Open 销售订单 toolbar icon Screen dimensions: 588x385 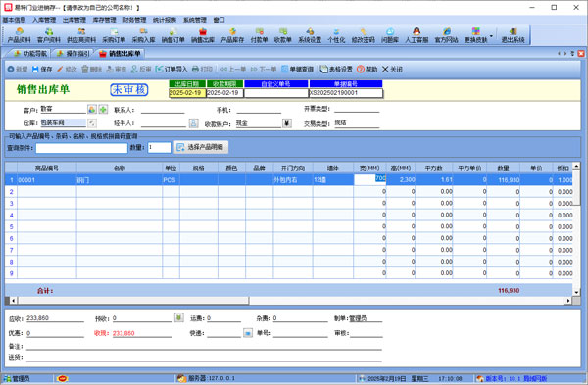(172, 35)
